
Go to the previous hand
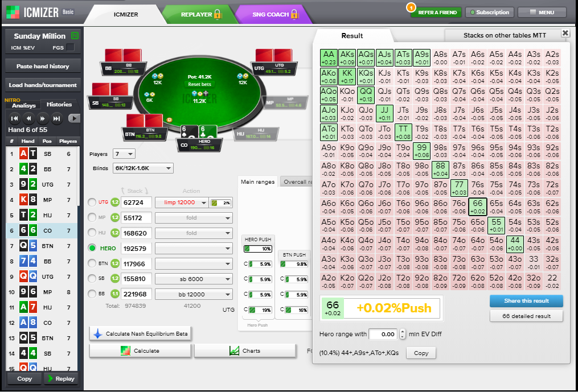tap(28, 119)
